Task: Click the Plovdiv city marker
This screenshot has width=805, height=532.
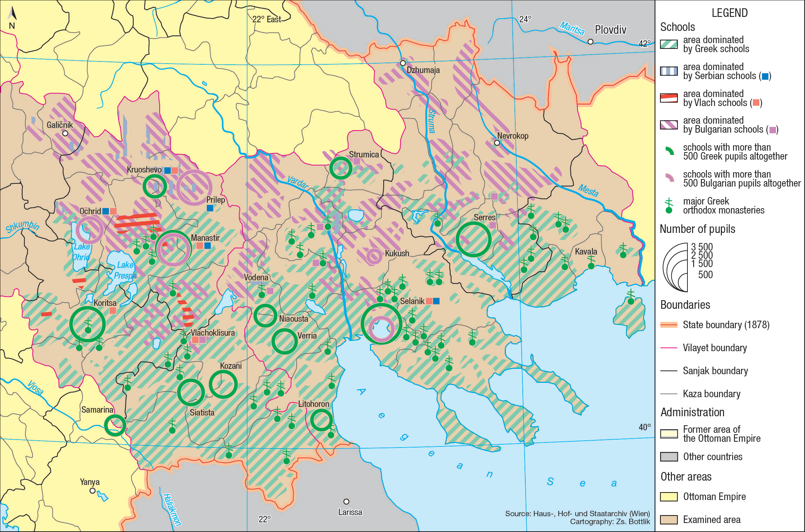Action: (x=591, y=42)
